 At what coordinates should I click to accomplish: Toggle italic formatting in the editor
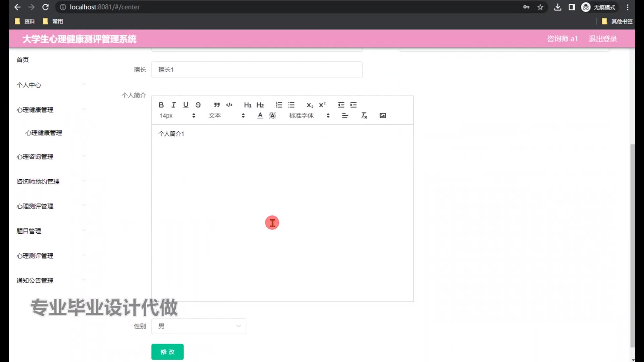pyautogui.click(x=173, y=105)
